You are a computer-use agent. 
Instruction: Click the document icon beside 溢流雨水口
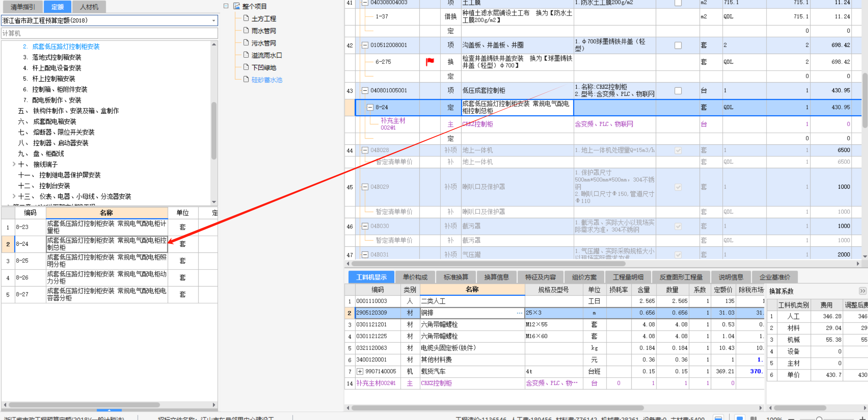pyautogui.click(x=246, y=55)
